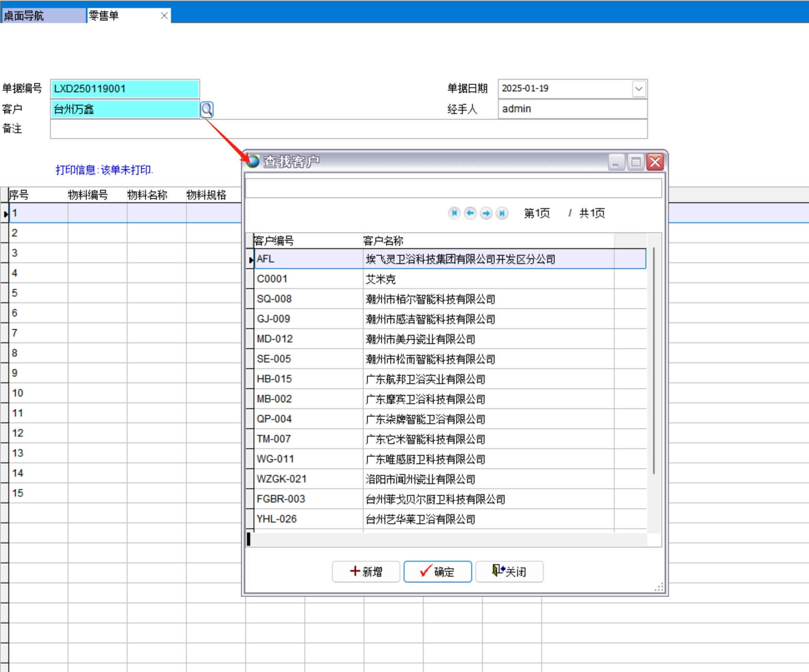Click the 新增 button

pyautogui.click(x=366, y=571)
